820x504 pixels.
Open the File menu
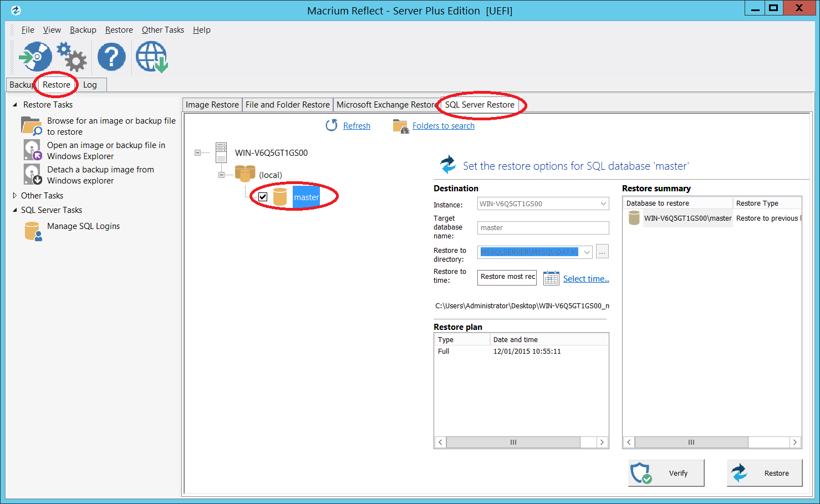tap(28, 30)
